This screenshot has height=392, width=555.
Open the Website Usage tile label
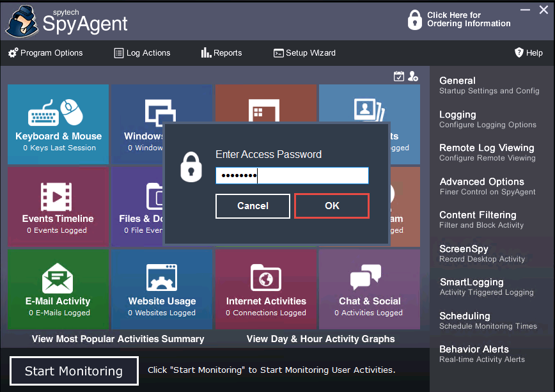[162, 301]
